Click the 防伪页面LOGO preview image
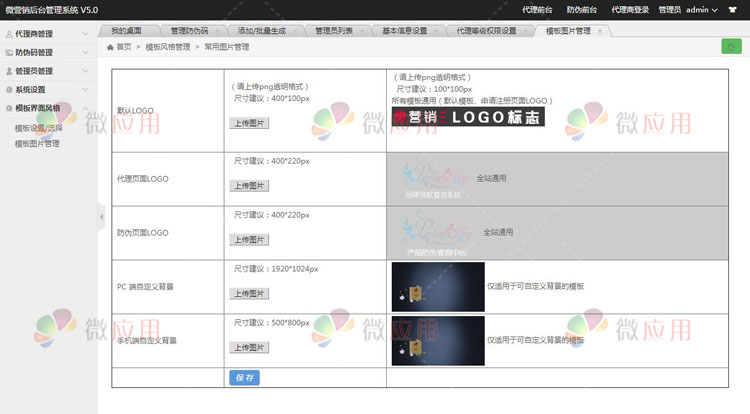 pos(436,234)
